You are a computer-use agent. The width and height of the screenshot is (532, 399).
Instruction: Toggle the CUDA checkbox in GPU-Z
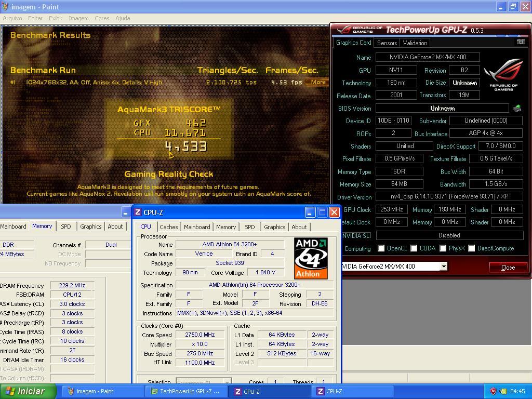[414, 248]
